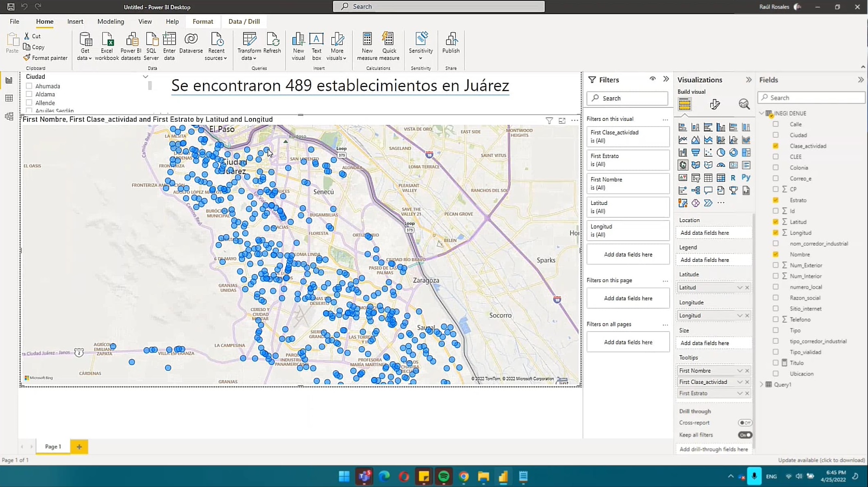This screenshot has width=868, height=487.
Task: Select the Pie chart visual
Action: [x=720, y=153]
